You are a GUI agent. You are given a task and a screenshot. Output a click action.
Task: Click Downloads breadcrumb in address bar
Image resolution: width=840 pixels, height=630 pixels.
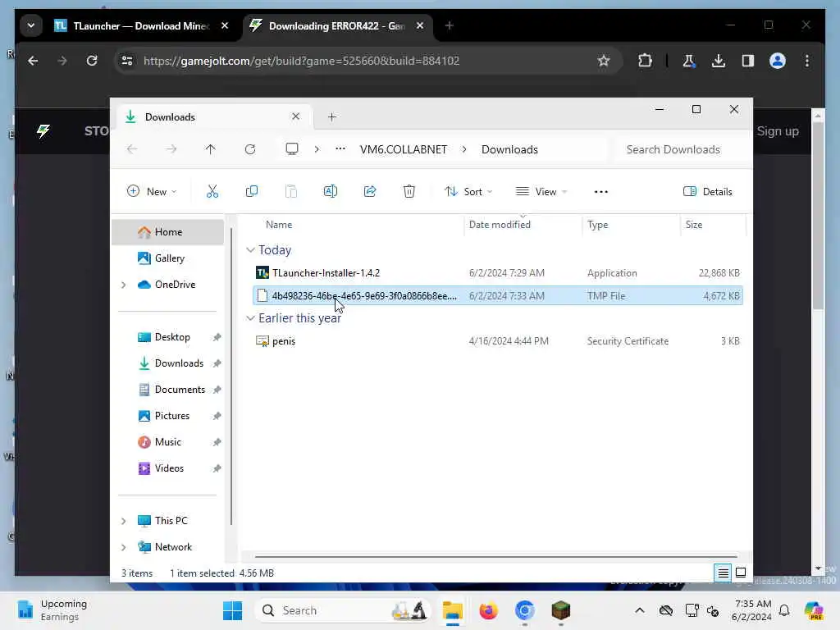(509, 149)
